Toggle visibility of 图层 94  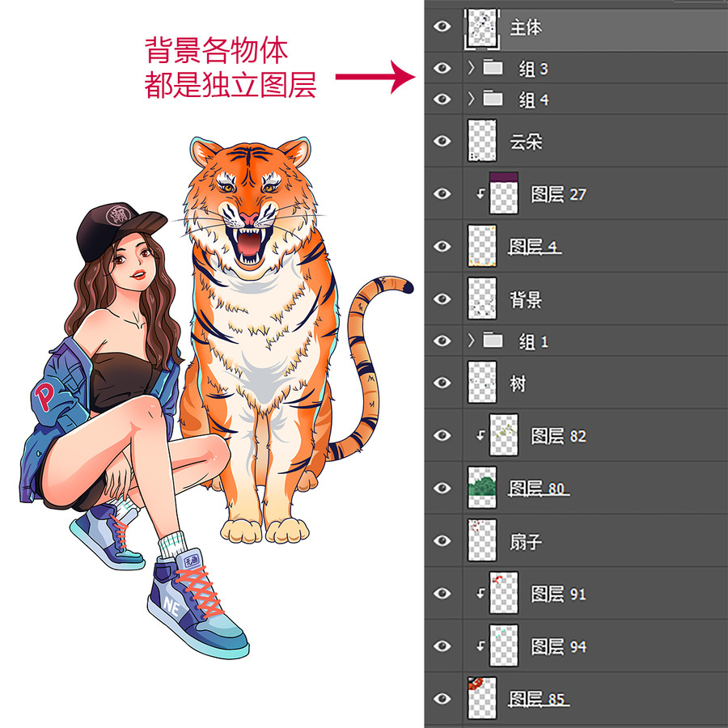tap(442, 645)
